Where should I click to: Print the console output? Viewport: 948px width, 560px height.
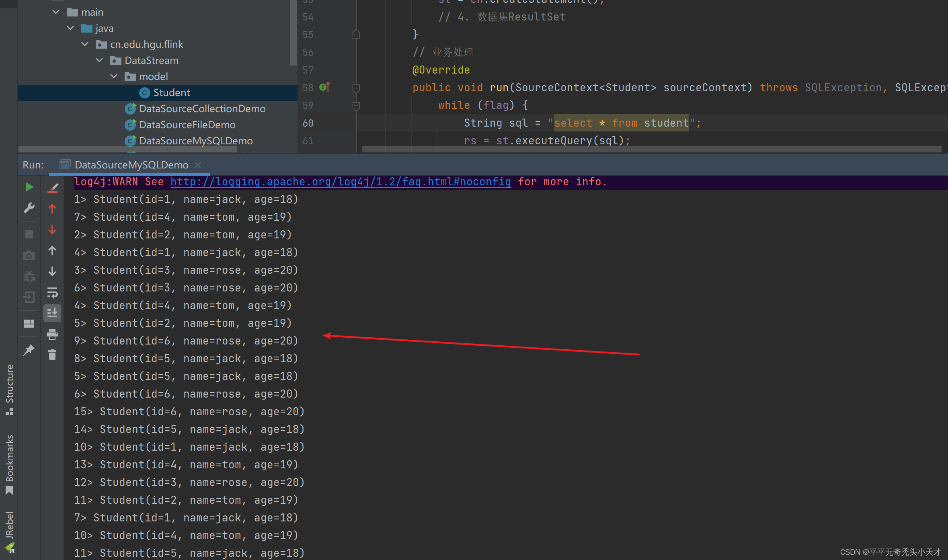point(52,334)
